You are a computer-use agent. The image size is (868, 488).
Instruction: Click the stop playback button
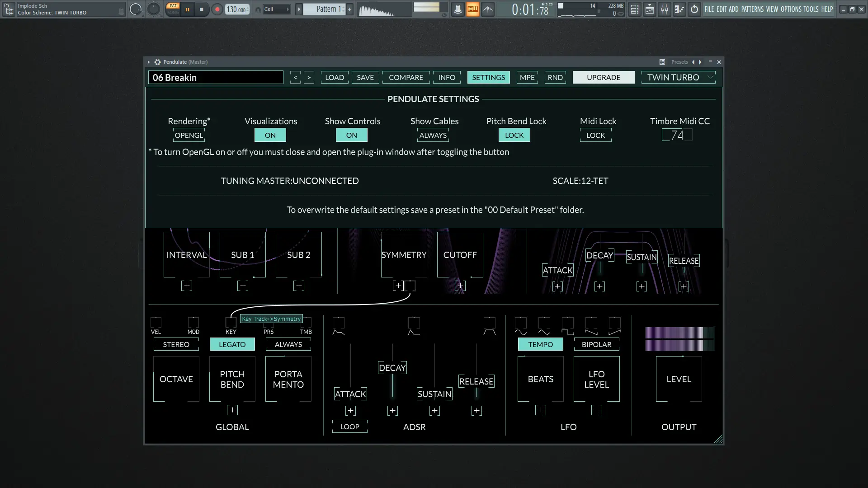click(202, 9)
